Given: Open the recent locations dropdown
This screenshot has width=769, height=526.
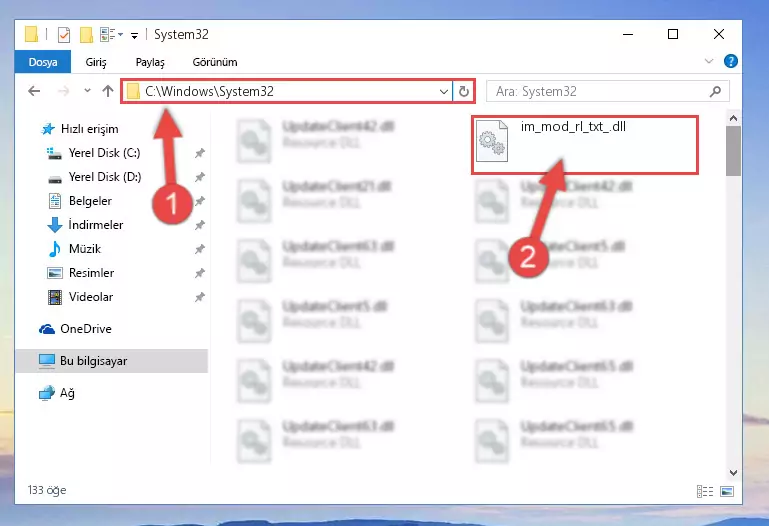Looking at the screenshot, I should [x=87, y=91].
